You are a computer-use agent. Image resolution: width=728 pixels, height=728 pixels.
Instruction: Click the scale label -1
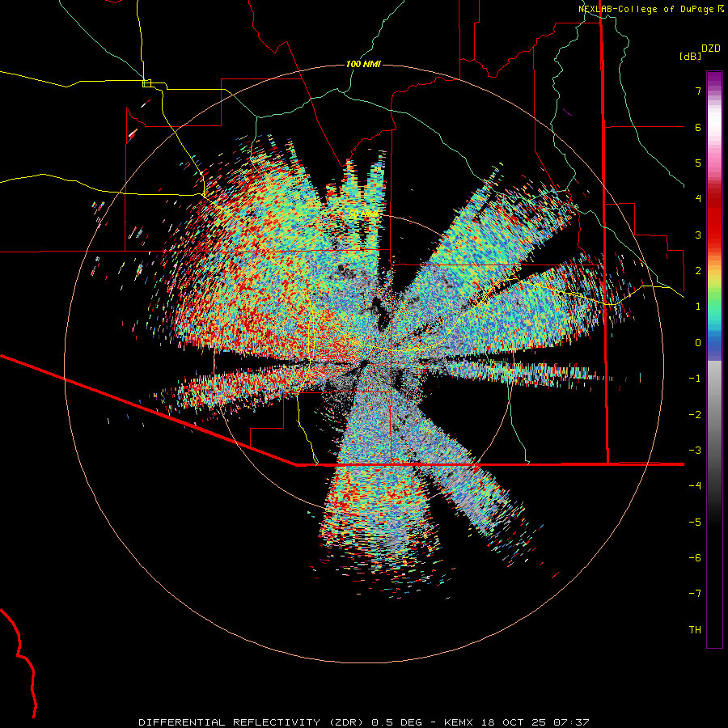(695, 379)
